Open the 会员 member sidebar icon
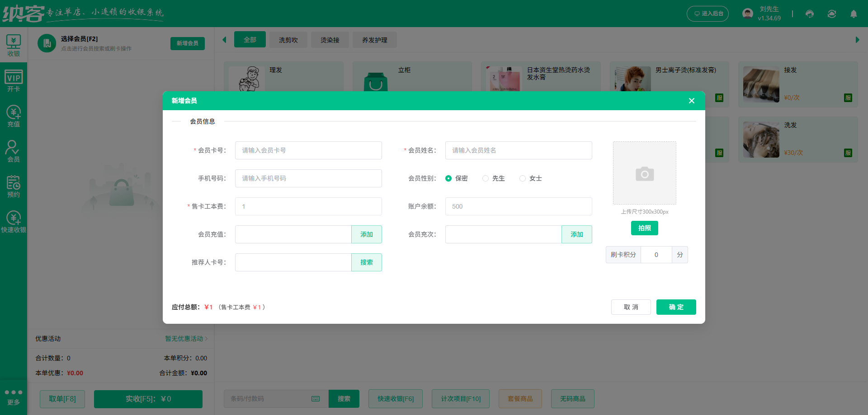 coord(14,151)
